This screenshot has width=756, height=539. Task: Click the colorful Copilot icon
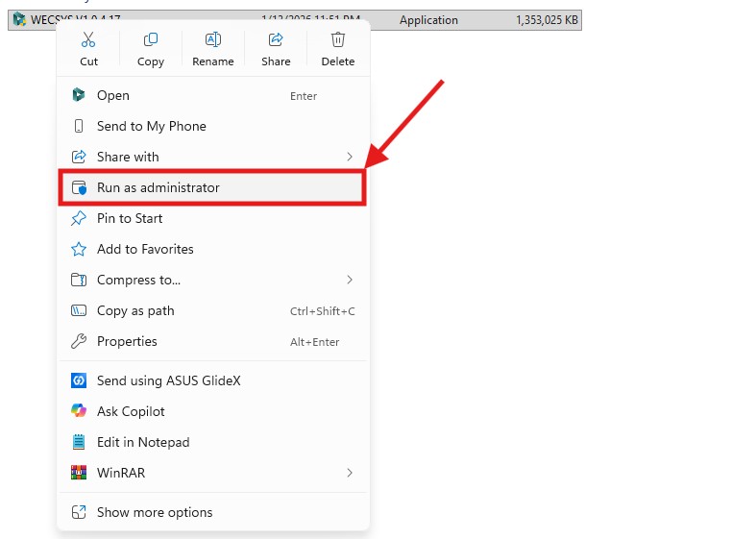78,411
